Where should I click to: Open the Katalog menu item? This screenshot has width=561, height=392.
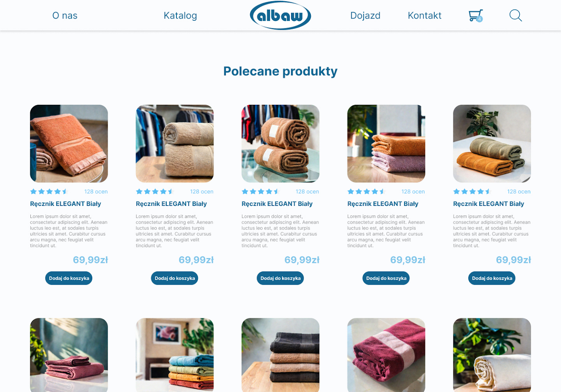pyautogui.click(x=180, y=15)
